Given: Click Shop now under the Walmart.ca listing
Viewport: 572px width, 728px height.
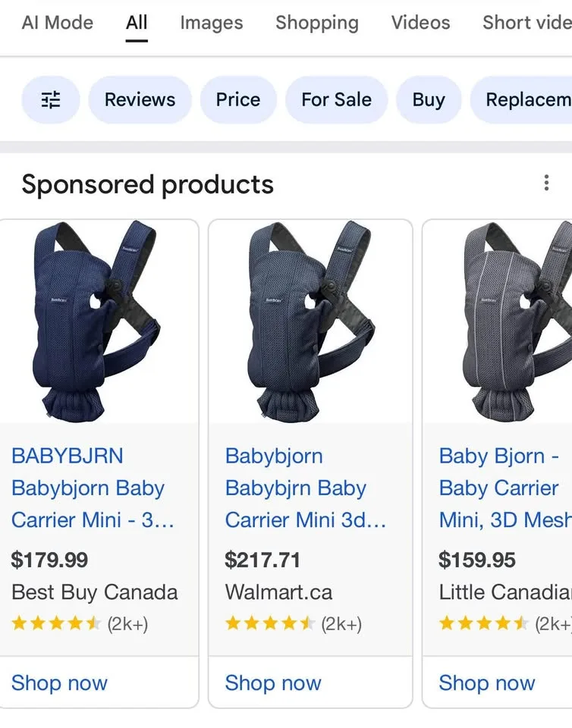Looking at the screenshot, I should [272, 683].
